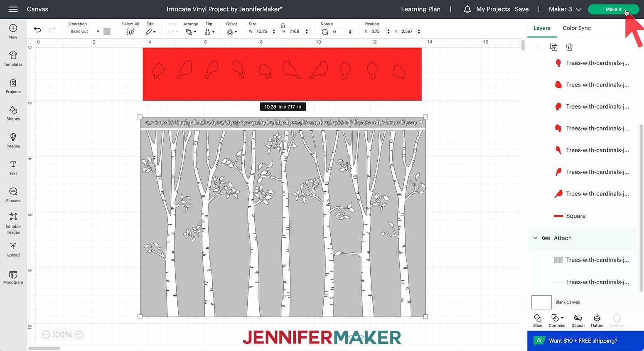Click the Width size input field
Screen dimensions: 644x351
(262, 32)
